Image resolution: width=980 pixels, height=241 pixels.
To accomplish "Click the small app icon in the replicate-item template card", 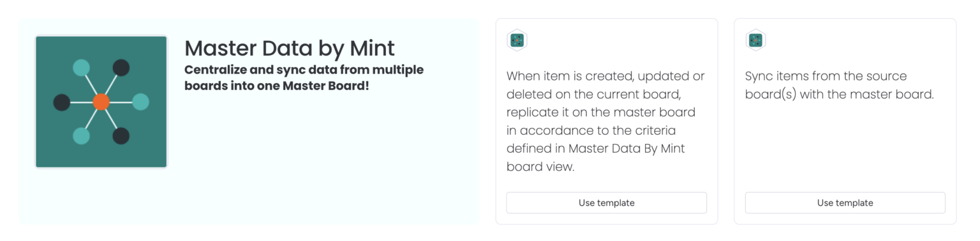I will click(x=517, y=40).
